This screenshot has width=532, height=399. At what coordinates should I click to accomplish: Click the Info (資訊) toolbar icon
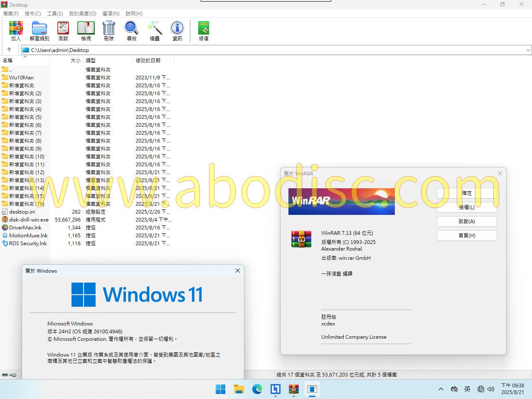[x=177, y=31]
